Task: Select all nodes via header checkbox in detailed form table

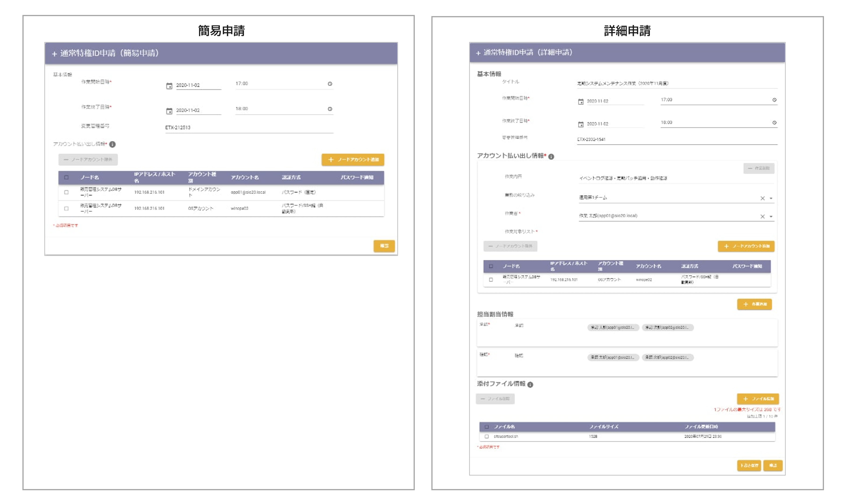Action: [491, 266]
